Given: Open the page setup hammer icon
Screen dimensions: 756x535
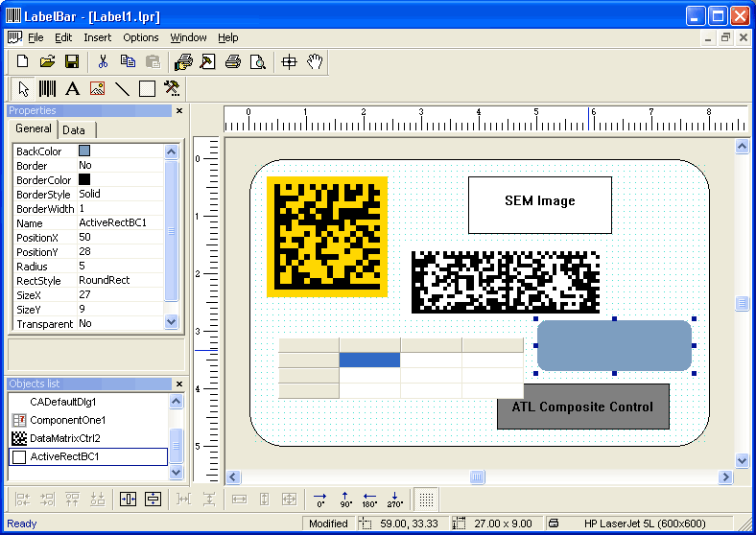Looking at the screenshot, I should click(208, 61).
